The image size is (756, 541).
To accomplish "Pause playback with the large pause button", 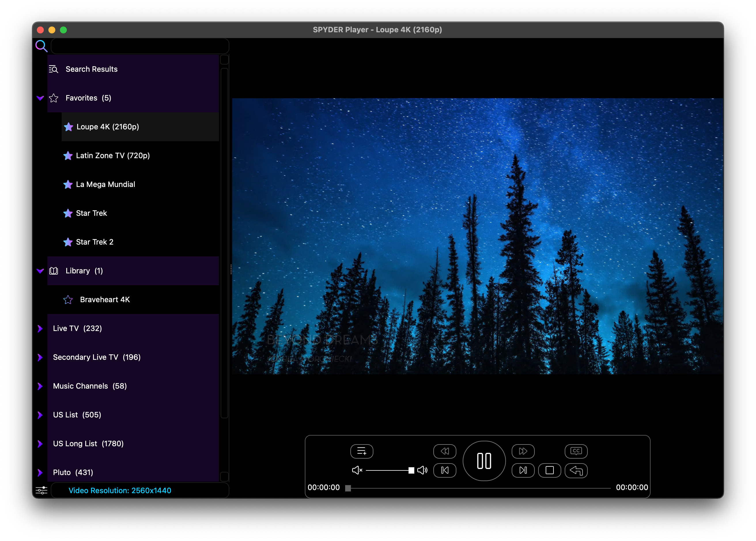I will [484, 461].
